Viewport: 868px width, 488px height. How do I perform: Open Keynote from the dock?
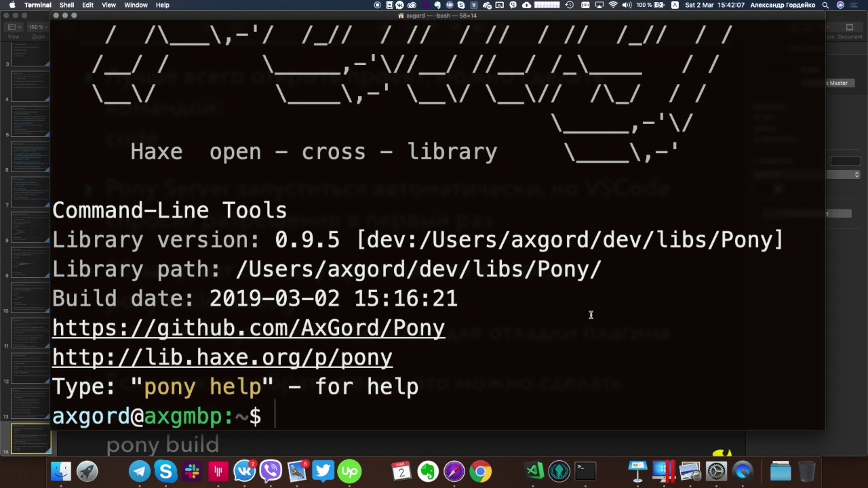(637, 471)
